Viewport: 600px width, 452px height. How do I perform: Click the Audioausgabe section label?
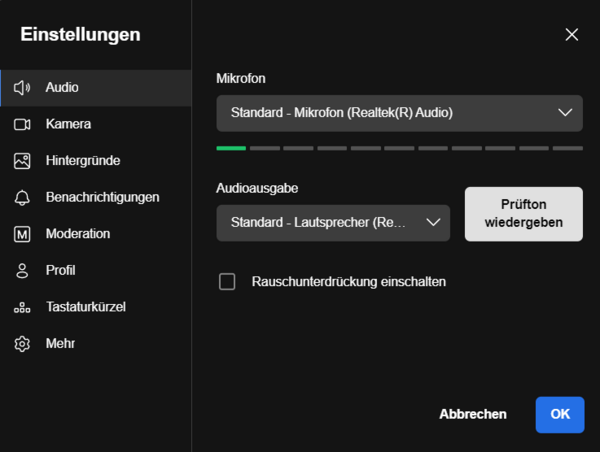[x=257, y=188]
